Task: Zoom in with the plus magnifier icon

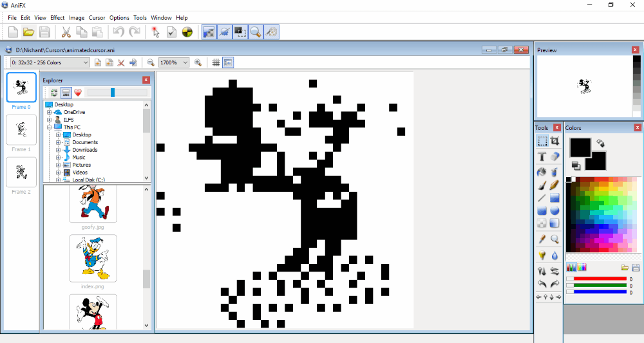Action: click(x=198, y=62)
